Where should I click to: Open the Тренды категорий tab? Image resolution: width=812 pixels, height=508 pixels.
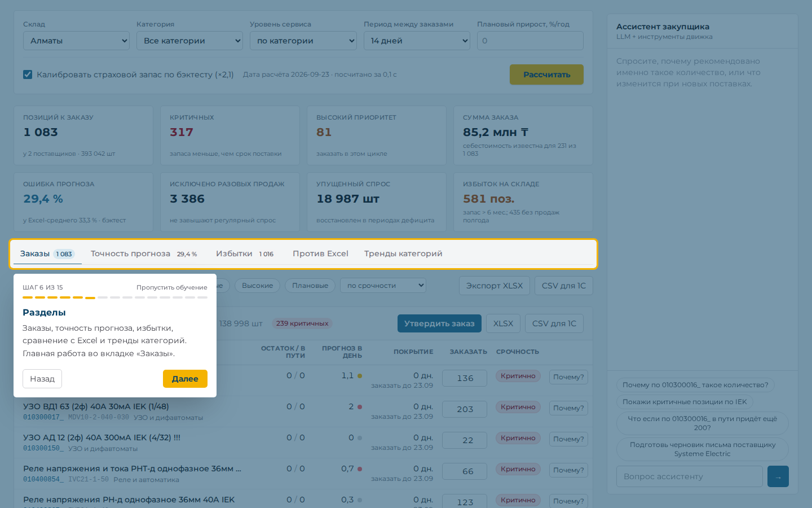403,254
